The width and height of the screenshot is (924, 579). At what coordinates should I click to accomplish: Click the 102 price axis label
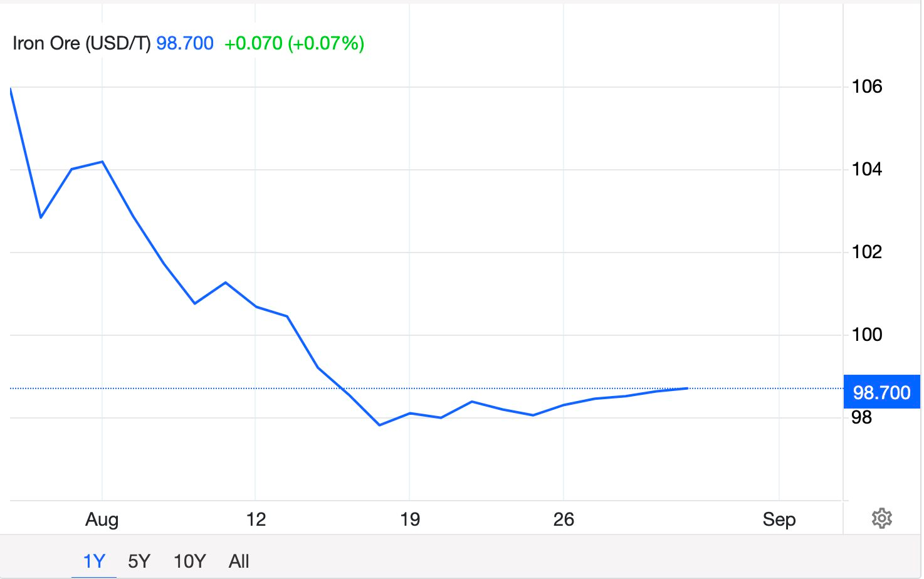click(x=867, y=252)
